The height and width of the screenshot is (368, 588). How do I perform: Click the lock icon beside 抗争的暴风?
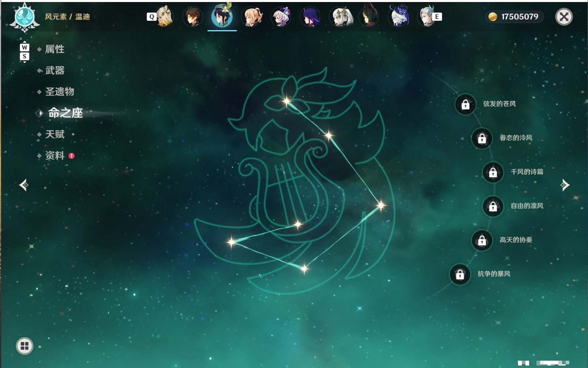[460, 274]
